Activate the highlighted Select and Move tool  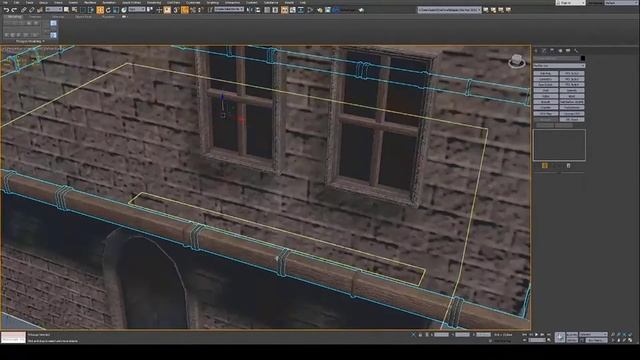(x=100, y=10)
